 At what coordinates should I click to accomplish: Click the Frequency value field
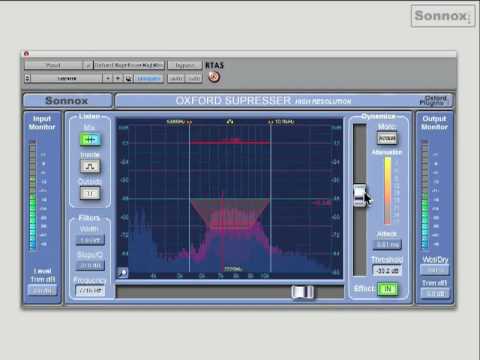coord(90,291)
